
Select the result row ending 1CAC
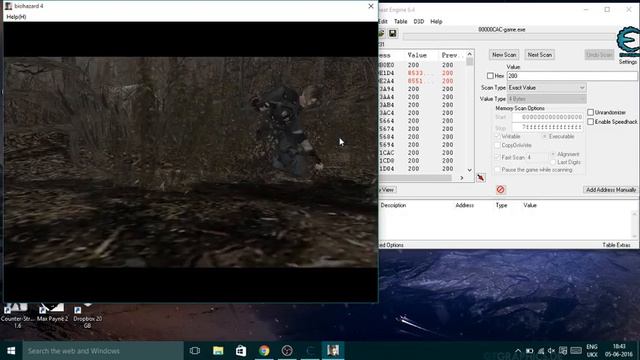(422, 153)
